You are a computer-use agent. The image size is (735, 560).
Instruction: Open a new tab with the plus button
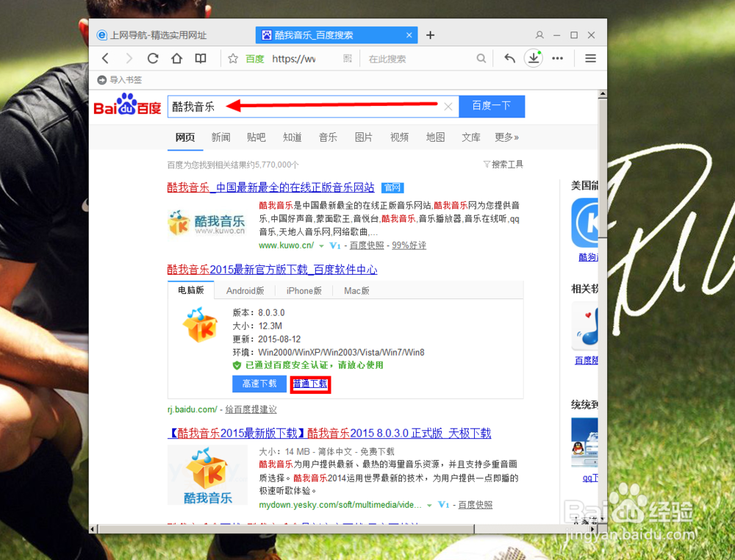430,35
